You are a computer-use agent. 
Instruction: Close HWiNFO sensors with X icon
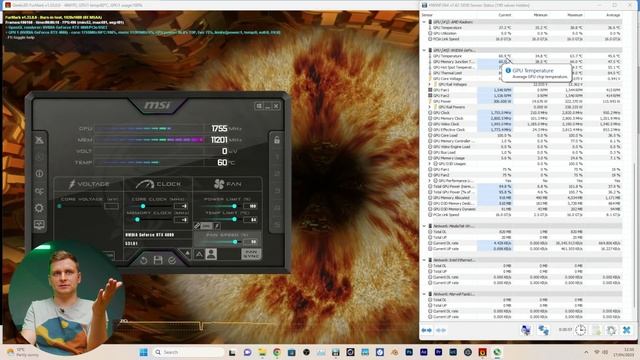click(627, 330)
